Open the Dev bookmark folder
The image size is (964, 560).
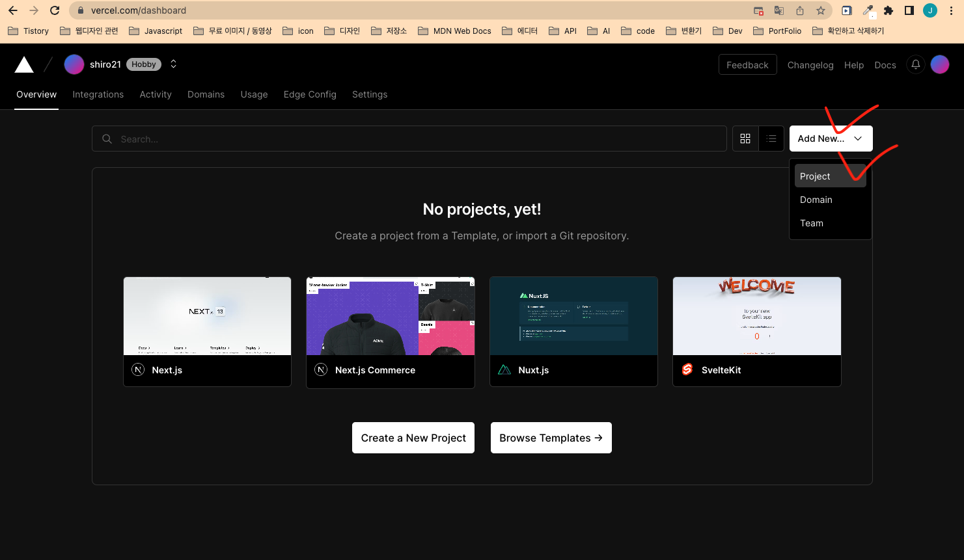click(728, 31)
